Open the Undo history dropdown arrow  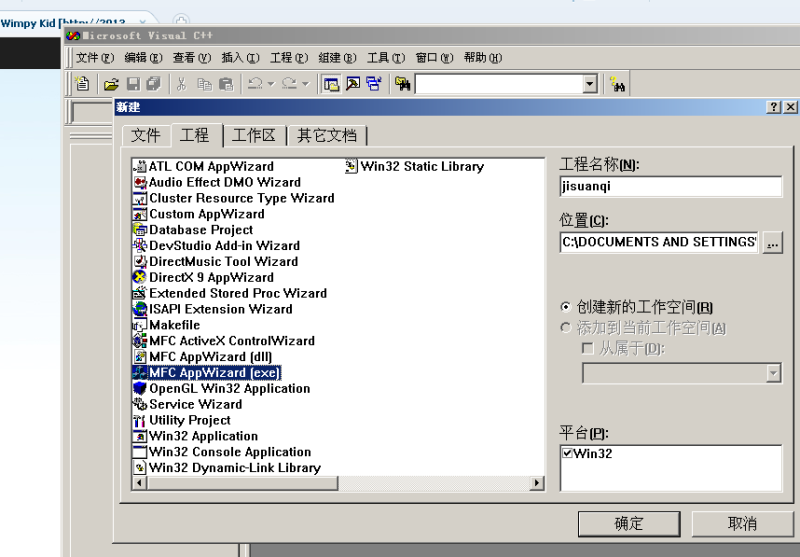point(271,84)
